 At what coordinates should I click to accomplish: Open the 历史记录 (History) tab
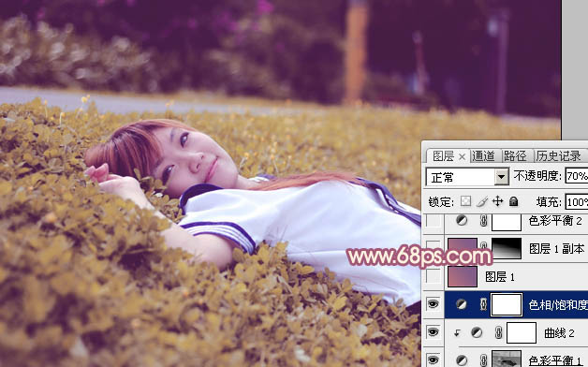pos(558,156)
